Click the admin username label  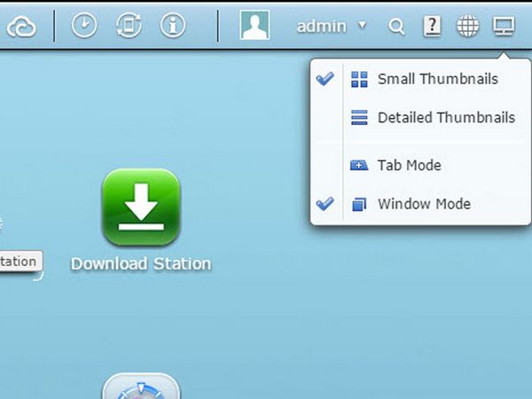(x=321, y=27)
